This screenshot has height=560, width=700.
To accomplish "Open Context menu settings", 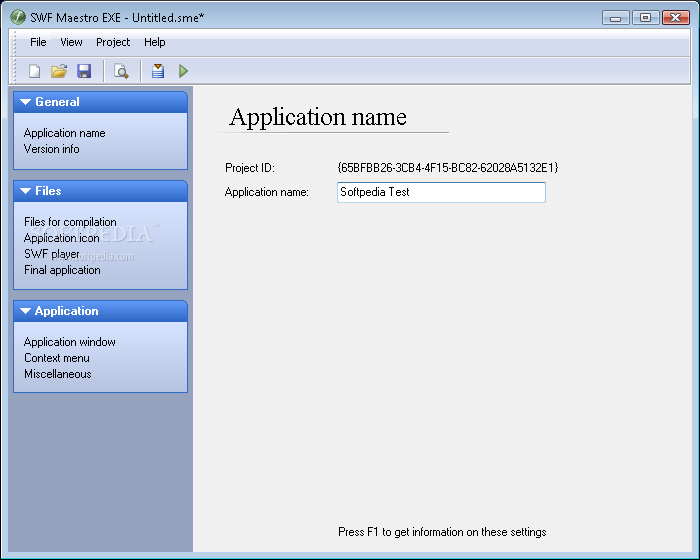I will 57,358.
